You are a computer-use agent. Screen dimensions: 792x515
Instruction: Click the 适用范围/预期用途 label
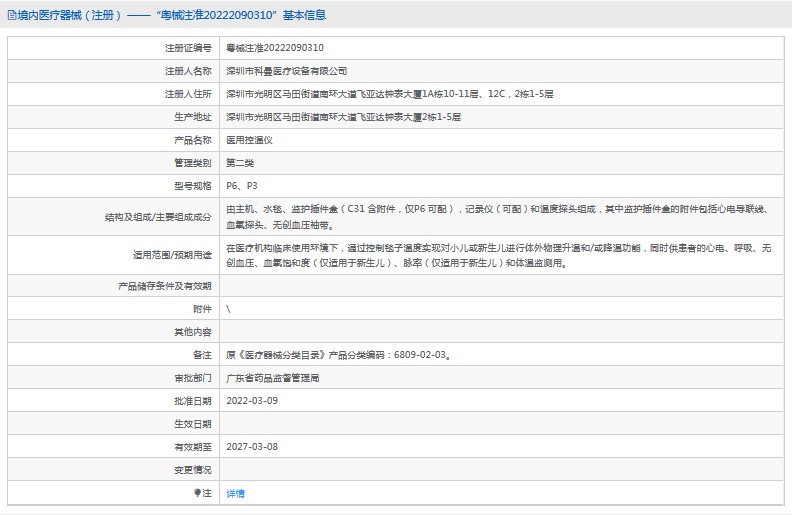pos(172,255)
